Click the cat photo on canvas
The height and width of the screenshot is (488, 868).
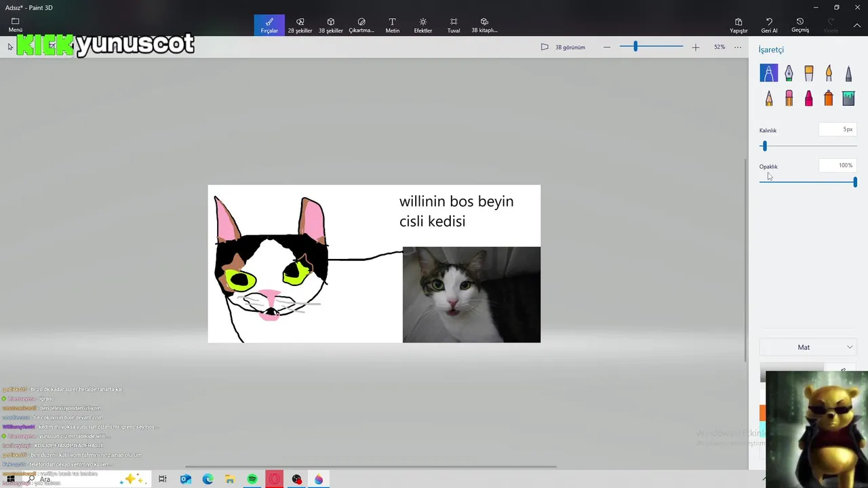click(471, 295)
